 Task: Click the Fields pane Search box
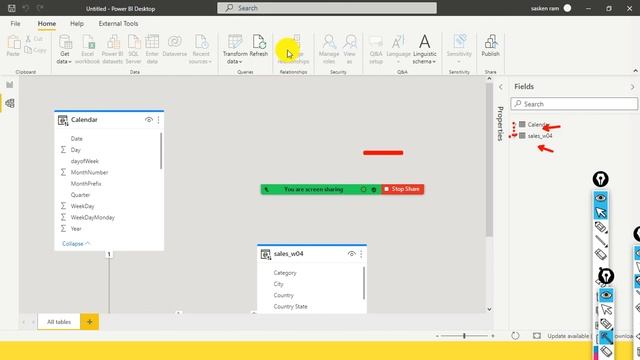[574, 104]
